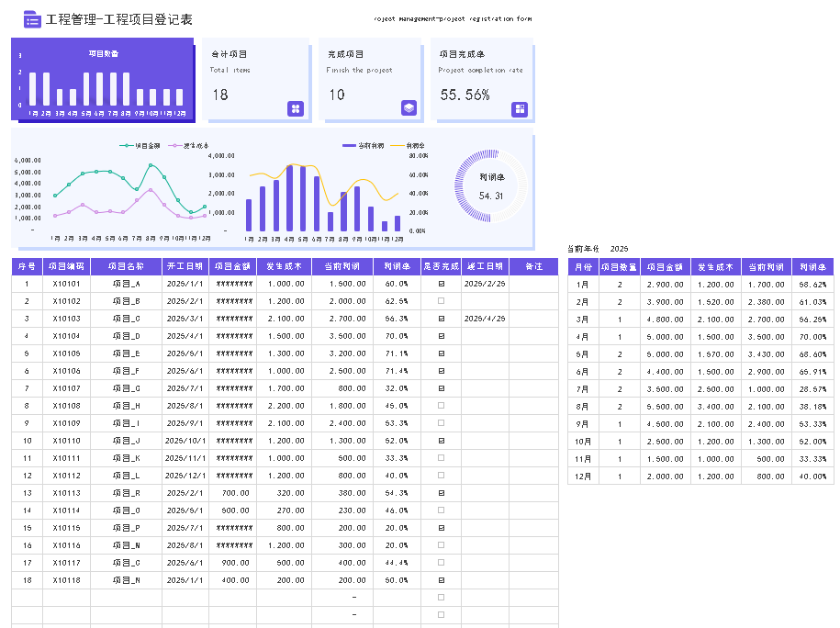The height and width of the screenshot is (628, 840).
Task: Toggle the completion checkbox for 项目_L
Action: 441,476
